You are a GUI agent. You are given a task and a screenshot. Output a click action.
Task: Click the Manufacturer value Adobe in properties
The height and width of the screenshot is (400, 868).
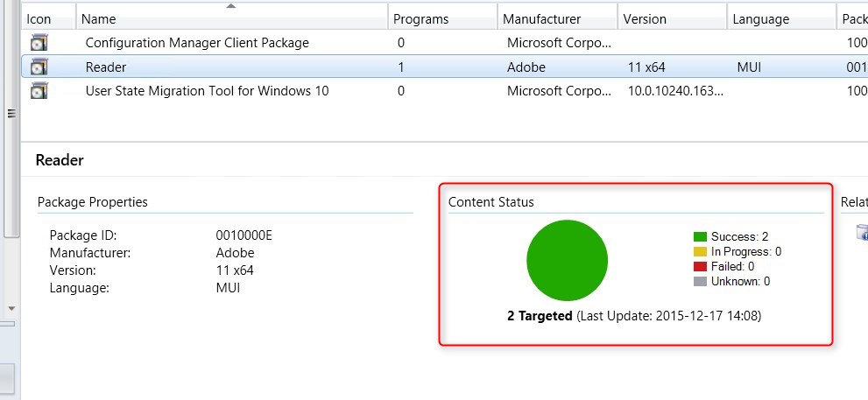(236, 253)
